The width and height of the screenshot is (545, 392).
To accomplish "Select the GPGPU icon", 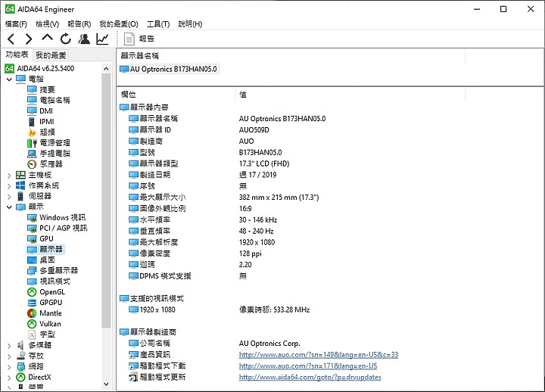I will [x=32, y=303].
